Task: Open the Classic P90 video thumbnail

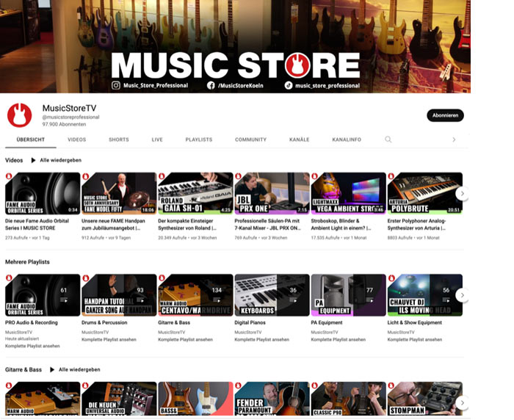Action: click(349, 399)
